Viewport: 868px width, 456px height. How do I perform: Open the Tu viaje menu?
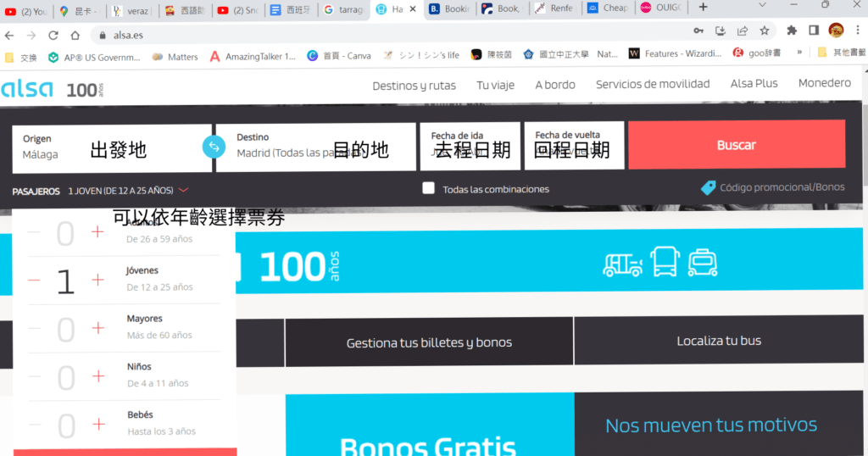point(495,86)
